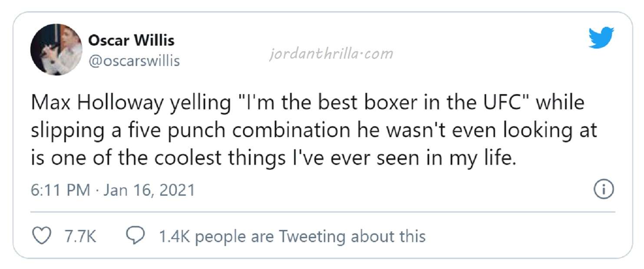Open Oscar Willis's profile picture

[x=56, y=50]
